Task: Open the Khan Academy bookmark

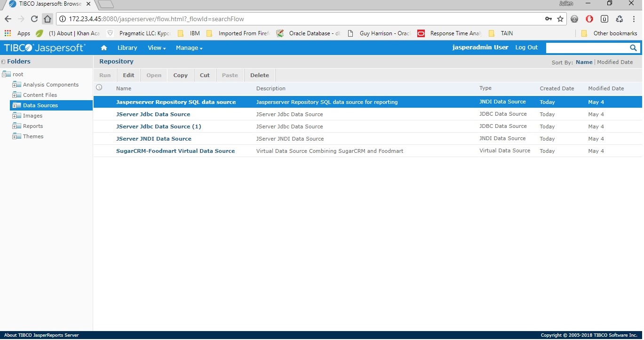Action: click(x=68, y=33)
